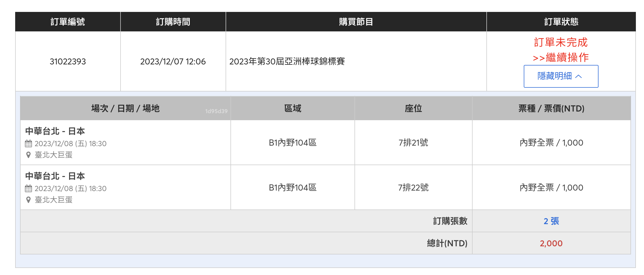Image resolution: width=644 pixels, height=275 pixels.
Task: Click the 訂單未完成 status text
Action: coord(561,42)
